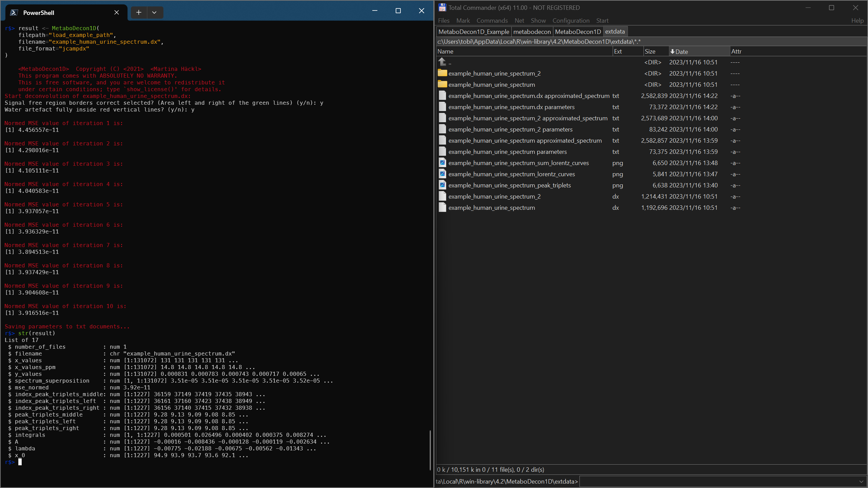Minimize the PowerShell window
The image size is (868, 488).
tap(375, 11)
